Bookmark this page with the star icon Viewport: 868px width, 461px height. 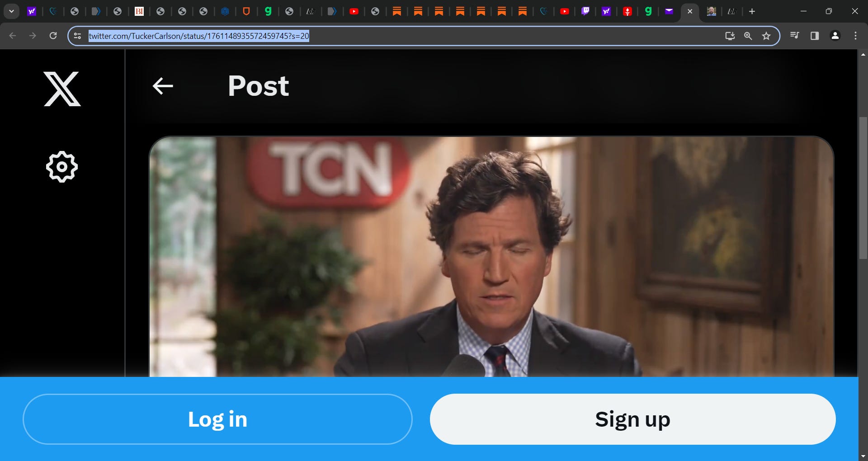[x=766, y=36]
